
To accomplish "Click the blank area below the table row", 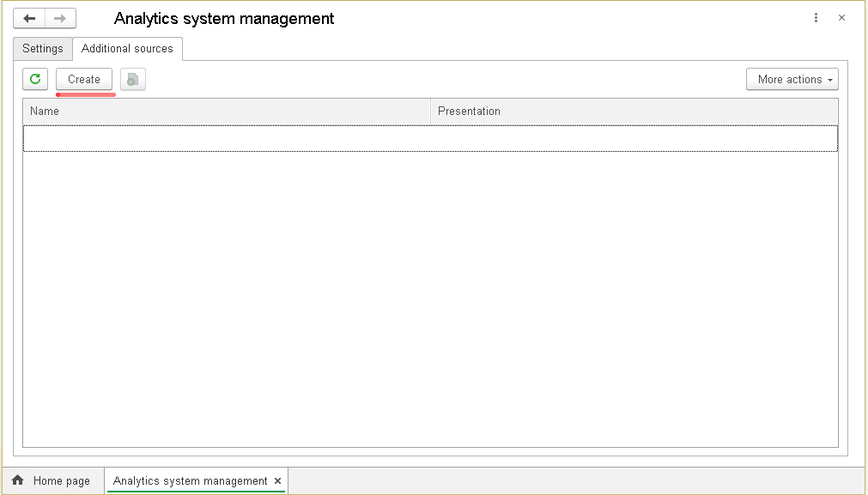I will coord(429,300).
